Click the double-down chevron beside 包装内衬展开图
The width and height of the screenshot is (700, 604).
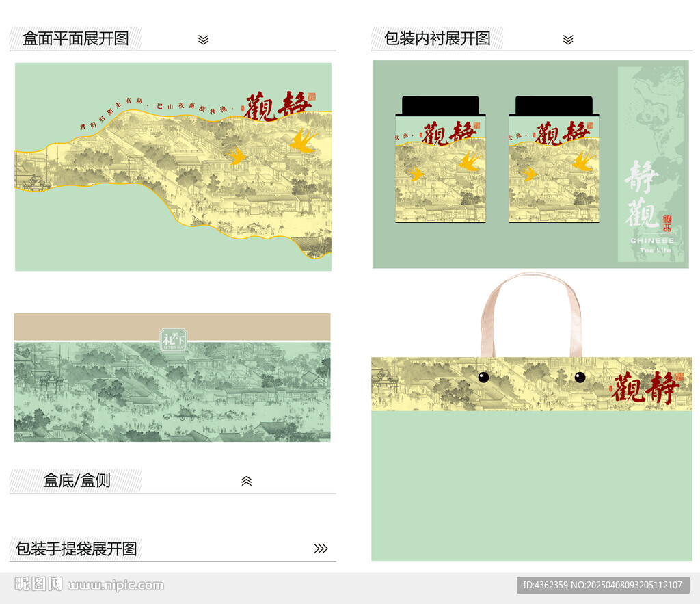568,40
